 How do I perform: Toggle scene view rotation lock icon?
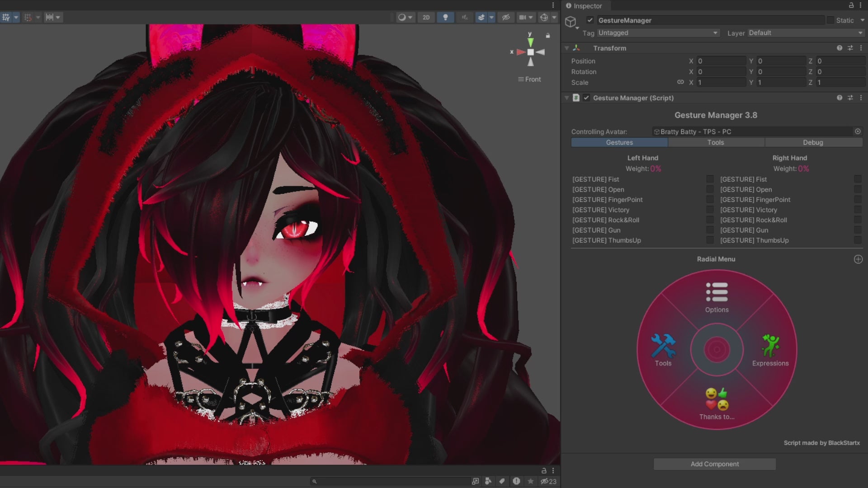[x=548, y=35]
